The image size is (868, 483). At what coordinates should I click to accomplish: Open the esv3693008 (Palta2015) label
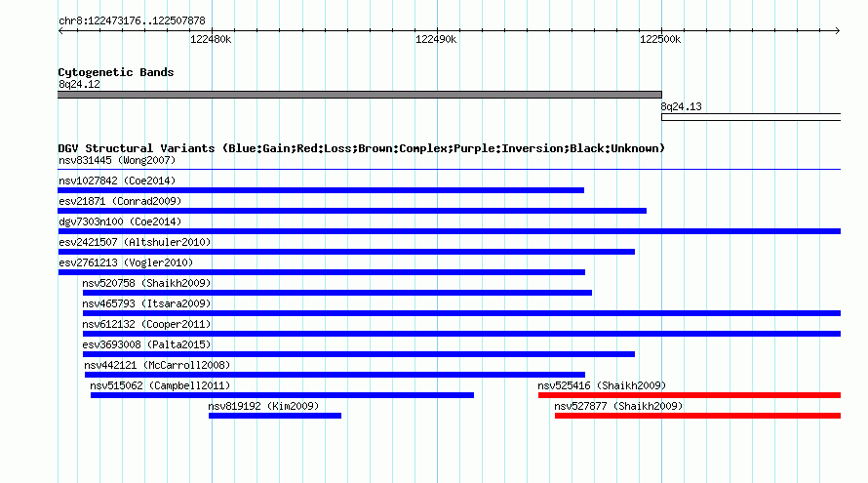(146, 344)
